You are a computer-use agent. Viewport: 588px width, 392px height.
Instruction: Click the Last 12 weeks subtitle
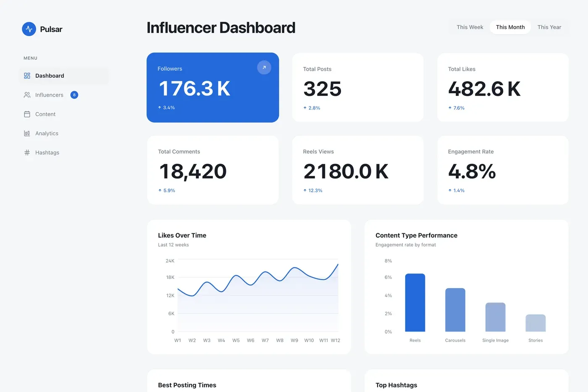click(173, 245)
